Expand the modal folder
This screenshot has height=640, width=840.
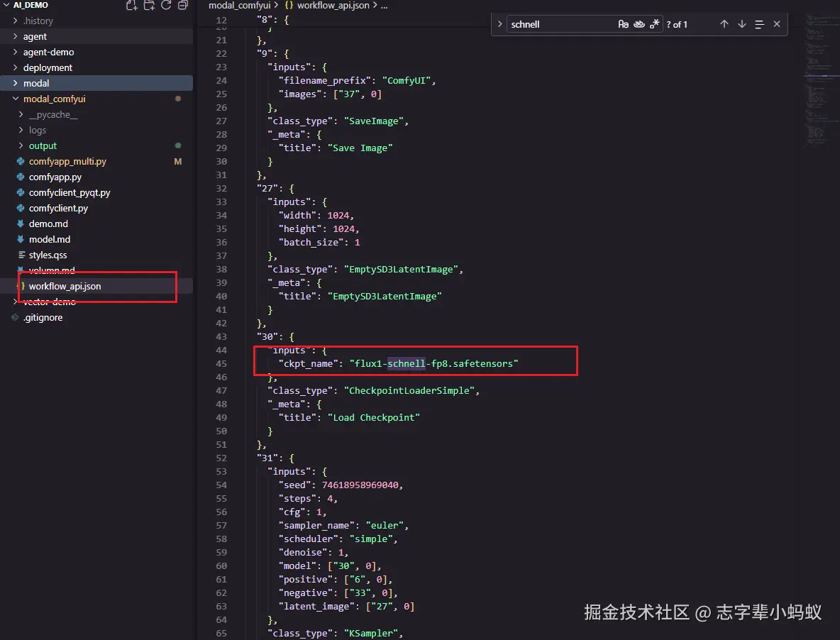[15, 83]
